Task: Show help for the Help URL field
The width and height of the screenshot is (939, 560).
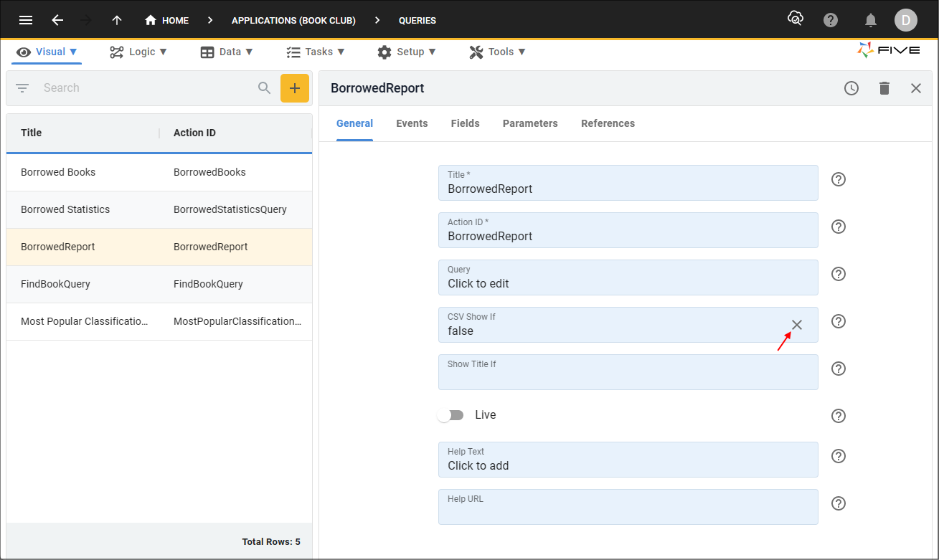Action: 839,503
